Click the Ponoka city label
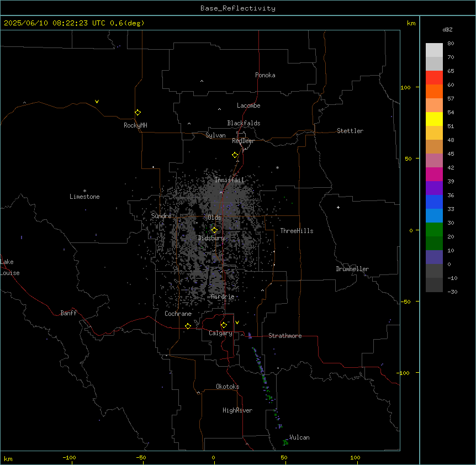476x465 pixels. [x=265, y=75]
